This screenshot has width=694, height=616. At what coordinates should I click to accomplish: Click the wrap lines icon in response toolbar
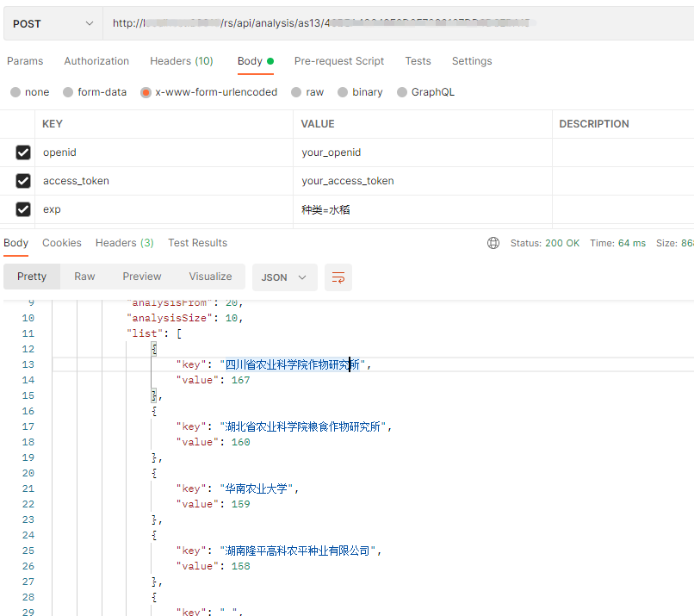click(x=338, y=277)
